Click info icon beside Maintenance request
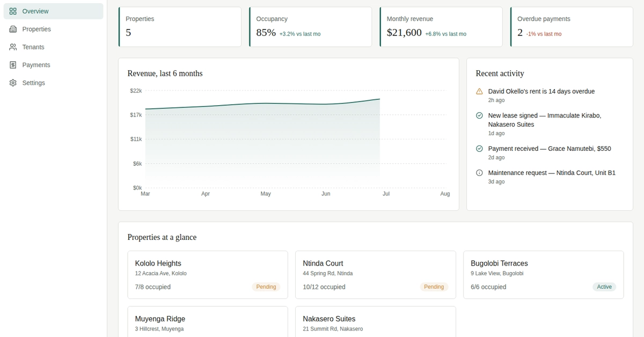Screen dimensions: 644x337 click(x=479, y=173)
